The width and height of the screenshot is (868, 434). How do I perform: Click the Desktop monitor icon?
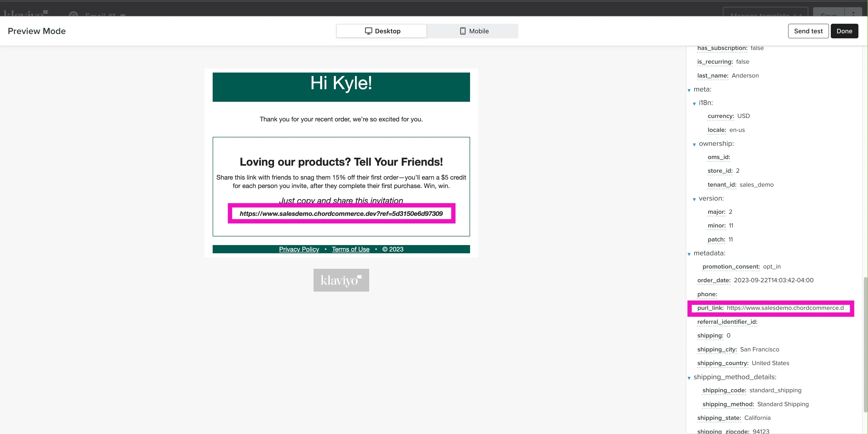[x=368, y=31]
